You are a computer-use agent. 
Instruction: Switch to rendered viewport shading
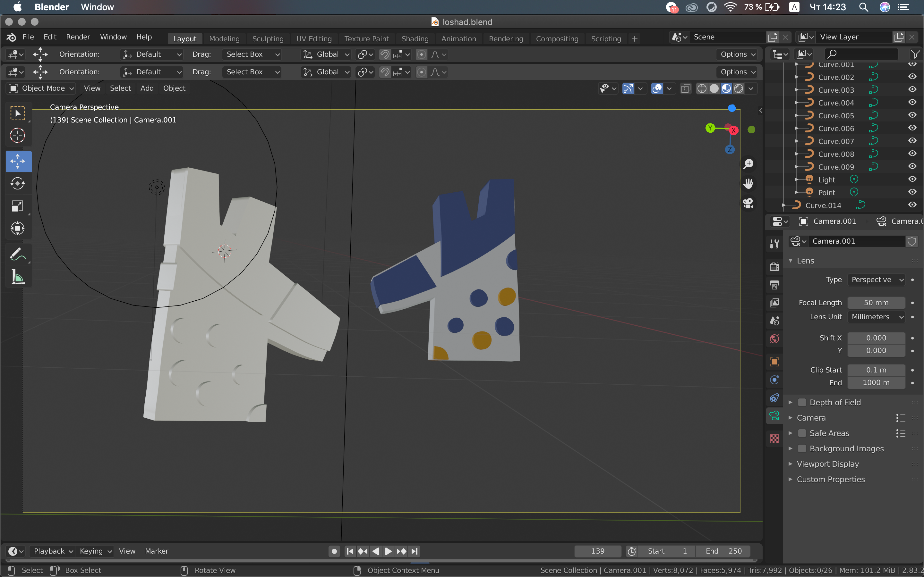(739, 88)
